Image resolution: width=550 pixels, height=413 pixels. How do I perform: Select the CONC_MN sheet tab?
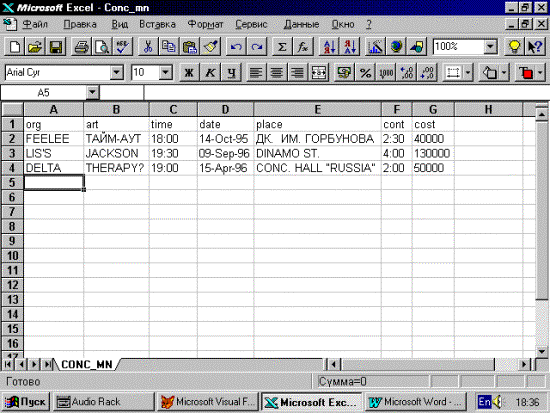(87, 365)
